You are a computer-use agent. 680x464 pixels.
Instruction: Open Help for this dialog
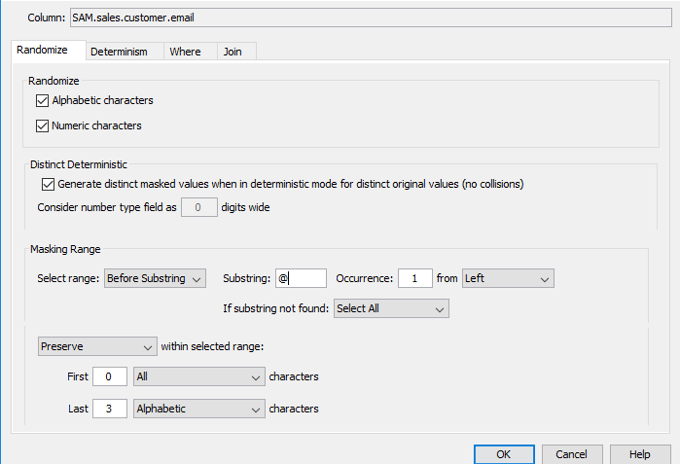640,454
